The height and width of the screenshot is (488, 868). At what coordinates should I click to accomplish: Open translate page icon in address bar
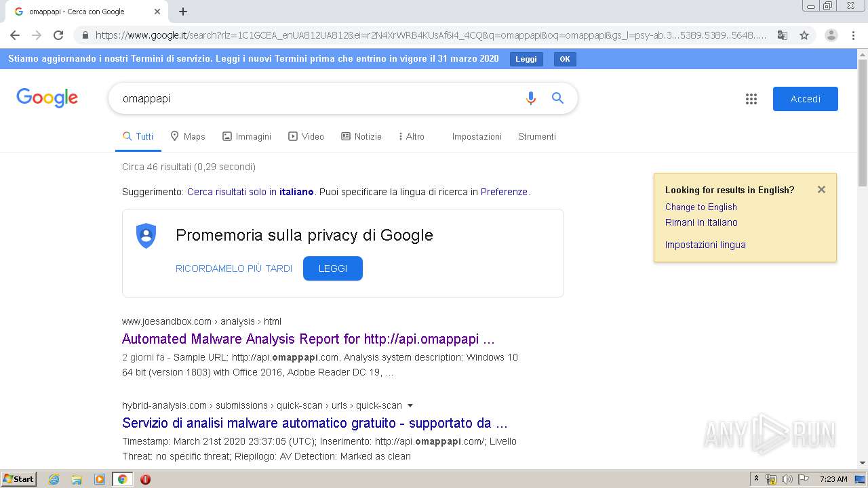[x=782, y=35]
